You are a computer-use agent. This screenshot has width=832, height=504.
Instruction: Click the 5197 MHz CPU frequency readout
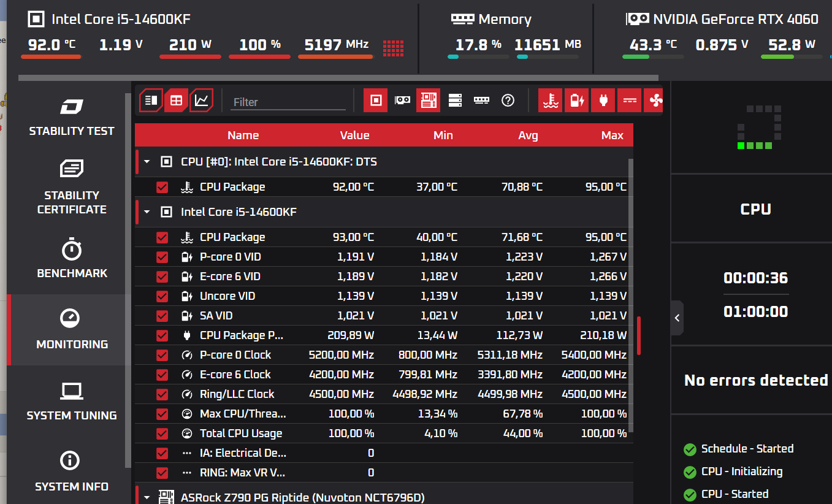(337, 45)
